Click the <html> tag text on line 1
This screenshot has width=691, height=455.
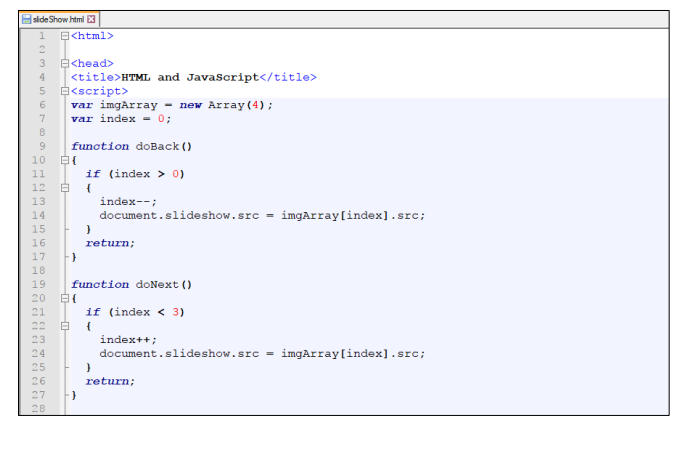pos(92,36)
